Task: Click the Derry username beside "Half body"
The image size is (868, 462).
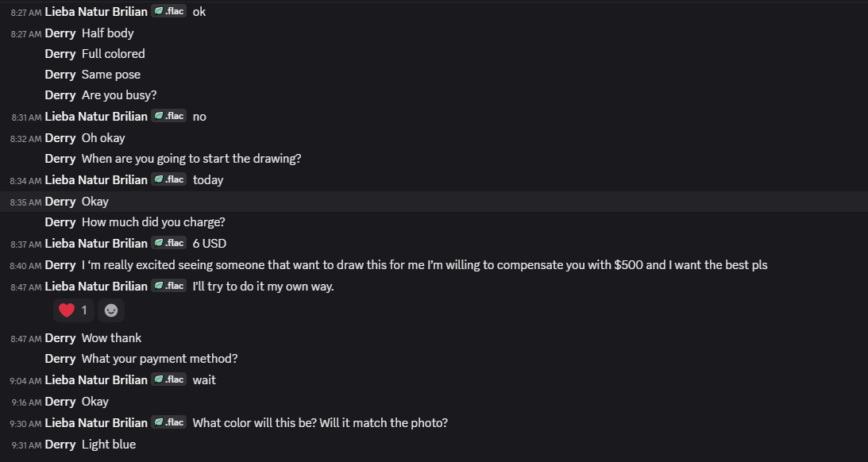Action: pyautogui.click(x=60, y=33)
